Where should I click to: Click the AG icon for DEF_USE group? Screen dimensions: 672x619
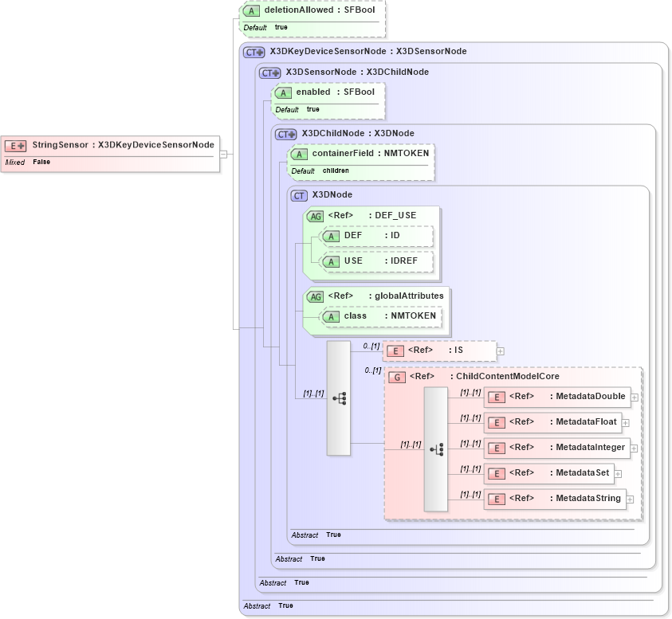[x=316, y=217]
